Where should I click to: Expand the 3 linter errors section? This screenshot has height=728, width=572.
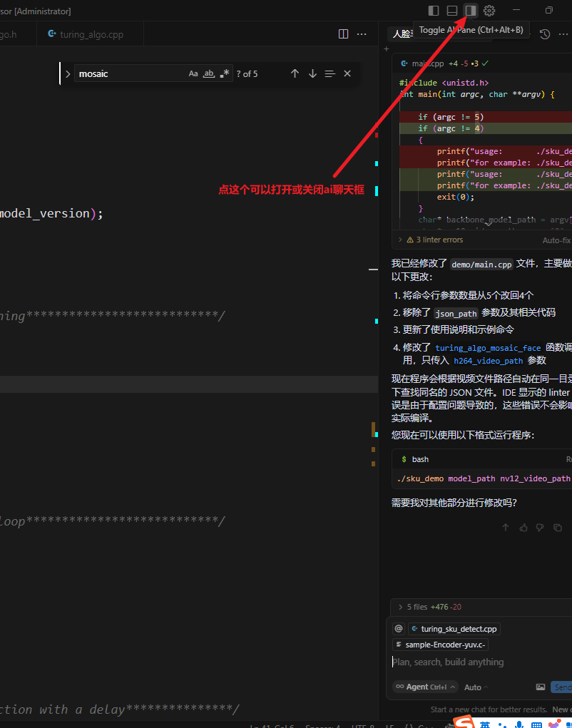[x=430, y=240]
